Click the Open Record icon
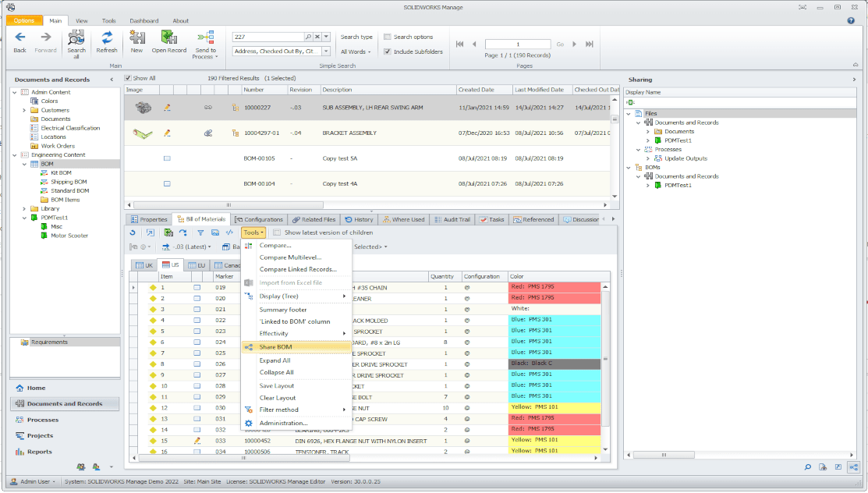The image size is (868, 493). pyautogui.click(x=168, y=37)
